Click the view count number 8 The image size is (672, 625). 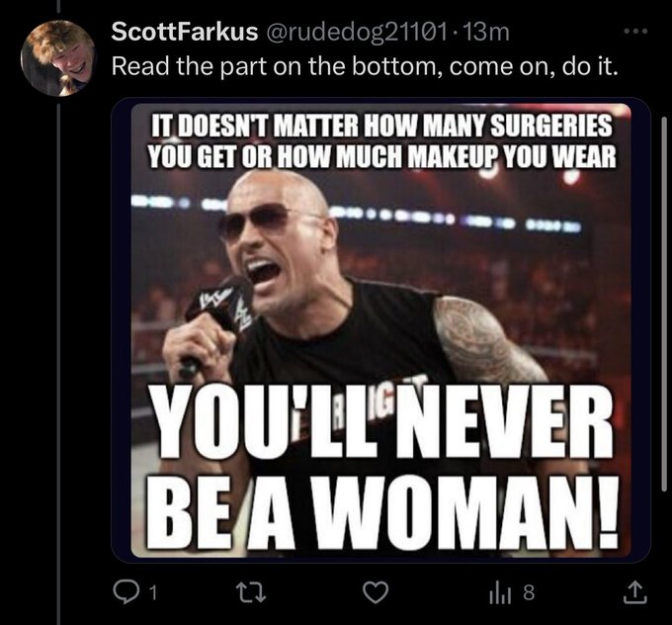(529, 592)
